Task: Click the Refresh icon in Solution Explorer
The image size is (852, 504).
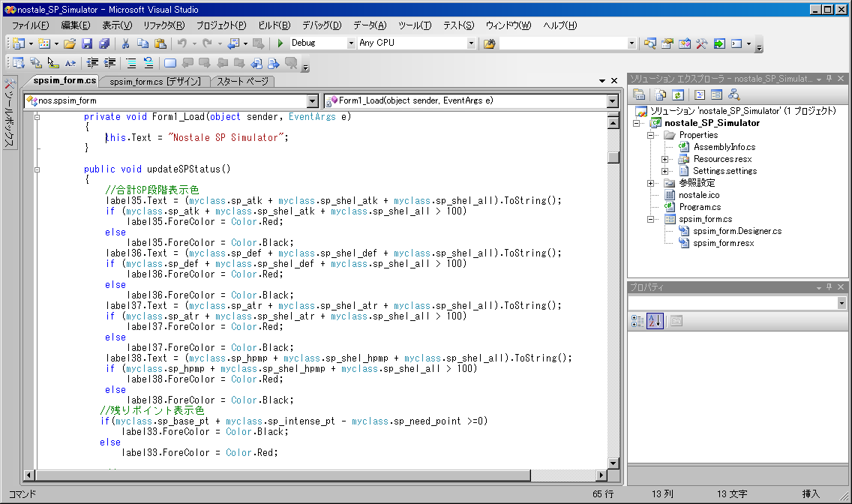Action: pos(677,94)
